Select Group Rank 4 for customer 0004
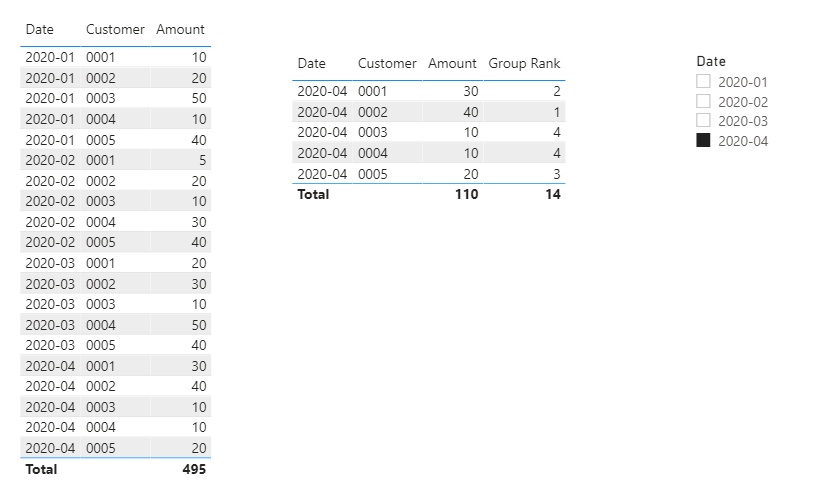The image size is (834, 480). (x=557, y=153)
